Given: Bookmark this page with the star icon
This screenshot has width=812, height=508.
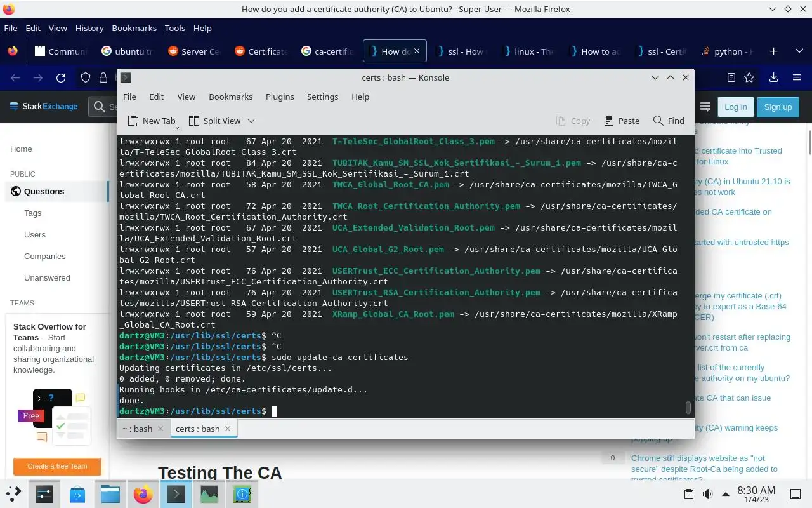Looking at the screenshot, I should pos(749,77).
